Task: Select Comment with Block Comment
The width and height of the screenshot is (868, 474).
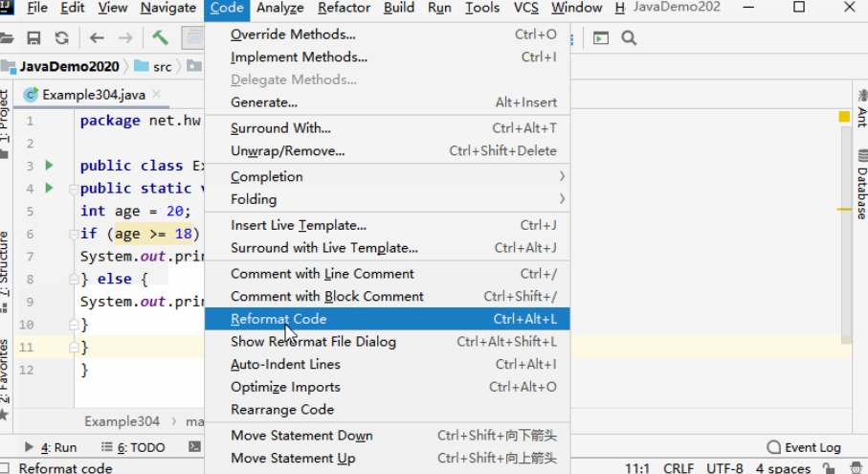Action: [387, 297]
